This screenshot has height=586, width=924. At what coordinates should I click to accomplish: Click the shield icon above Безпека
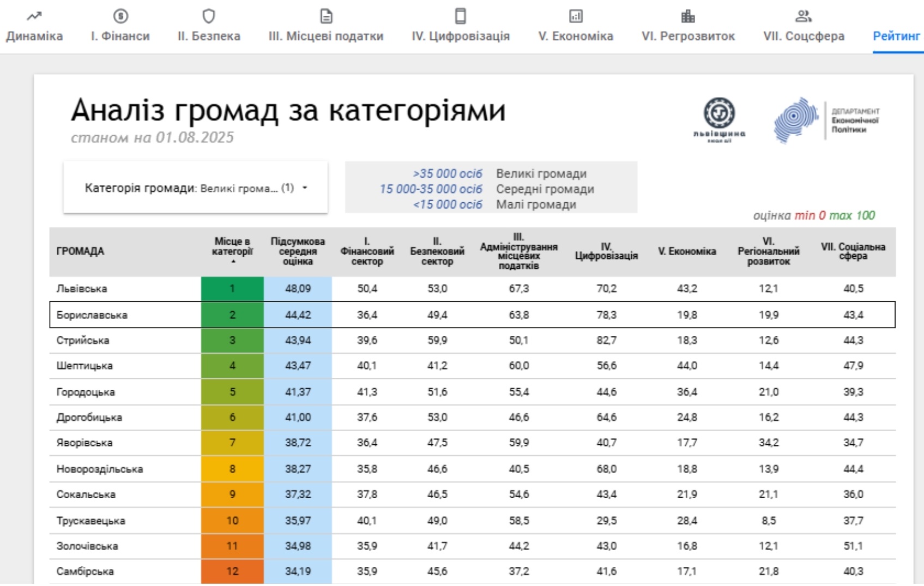pos(209,16)
